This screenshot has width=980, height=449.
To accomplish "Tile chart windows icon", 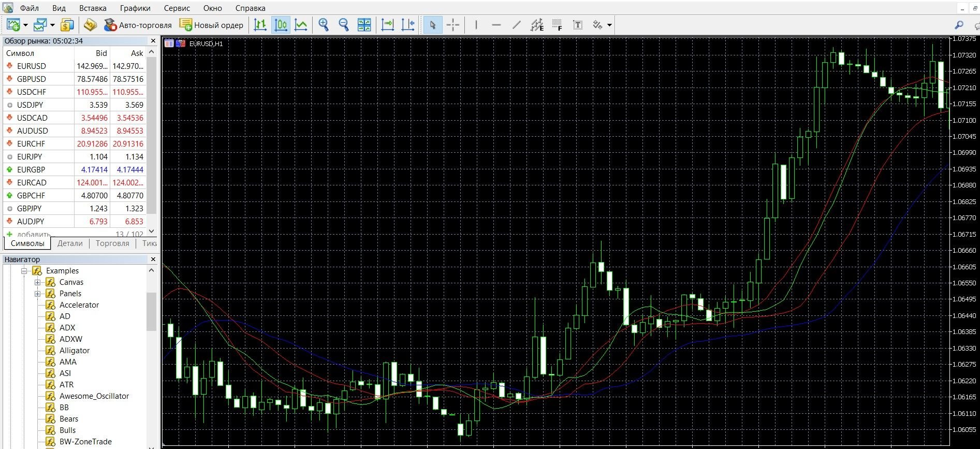I will pos(364,25).
